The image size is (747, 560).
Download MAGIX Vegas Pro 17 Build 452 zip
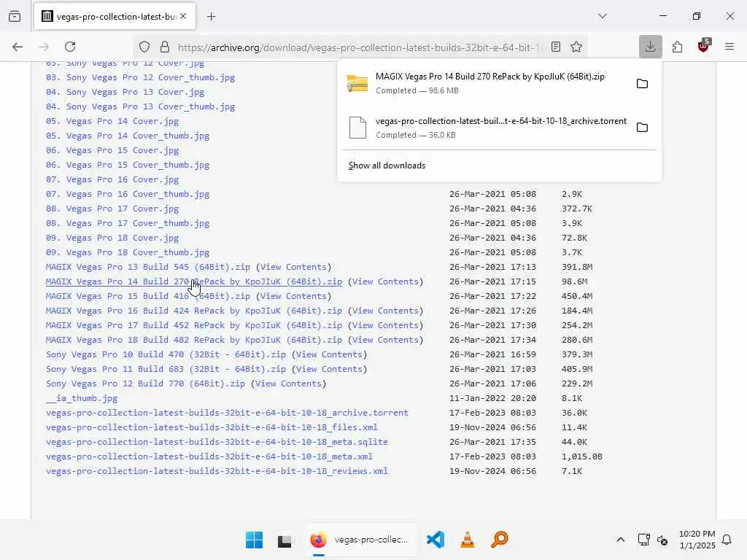[194, 325]
